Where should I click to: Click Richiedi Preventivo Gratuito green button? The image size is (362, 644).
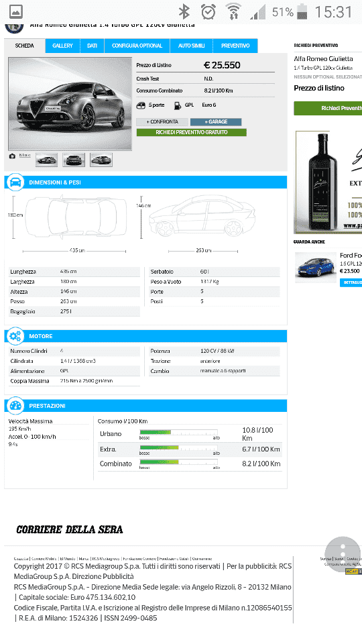point(191,132)
